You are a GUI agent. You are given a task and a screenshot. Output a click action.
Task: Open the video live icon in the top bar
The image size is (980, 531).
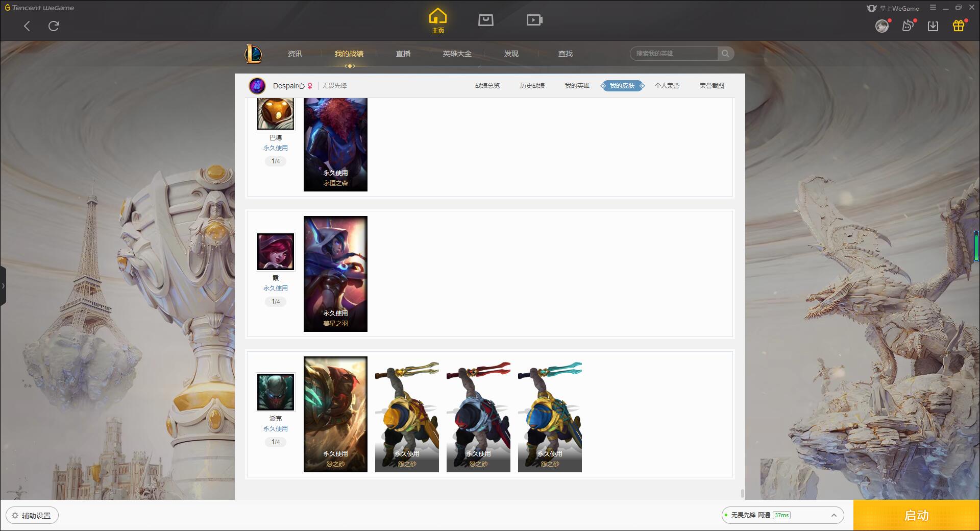(x=534, y=20)
